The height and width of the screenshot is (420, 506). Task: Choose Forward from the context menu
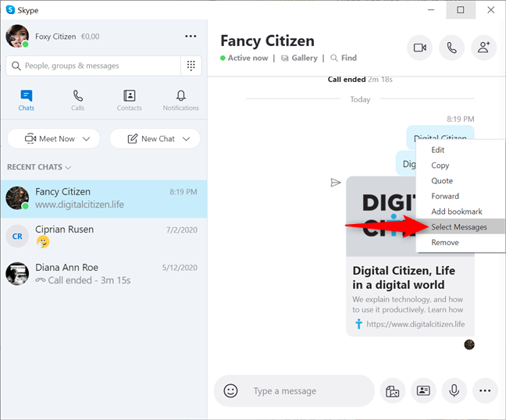pyautogui.click(x=461, y=196)
